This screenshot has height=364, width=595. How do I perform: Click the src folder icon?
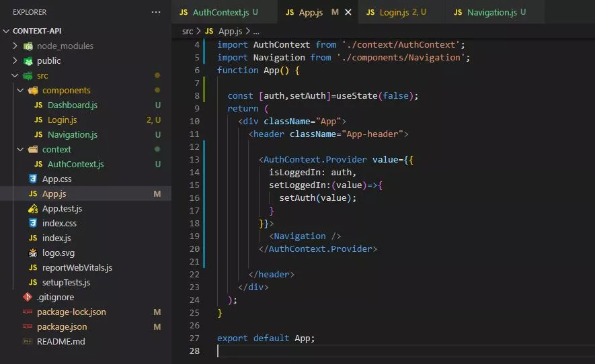[x=28, y=76]
